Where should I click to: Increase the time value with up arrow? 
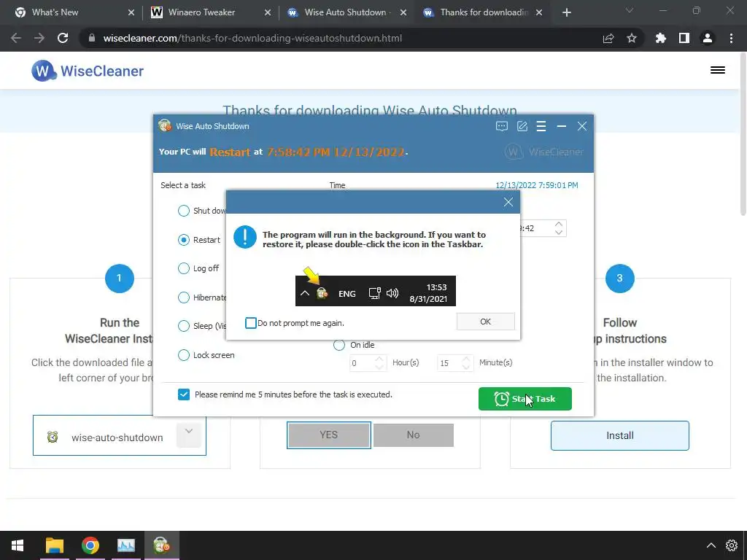coord(559,224)
